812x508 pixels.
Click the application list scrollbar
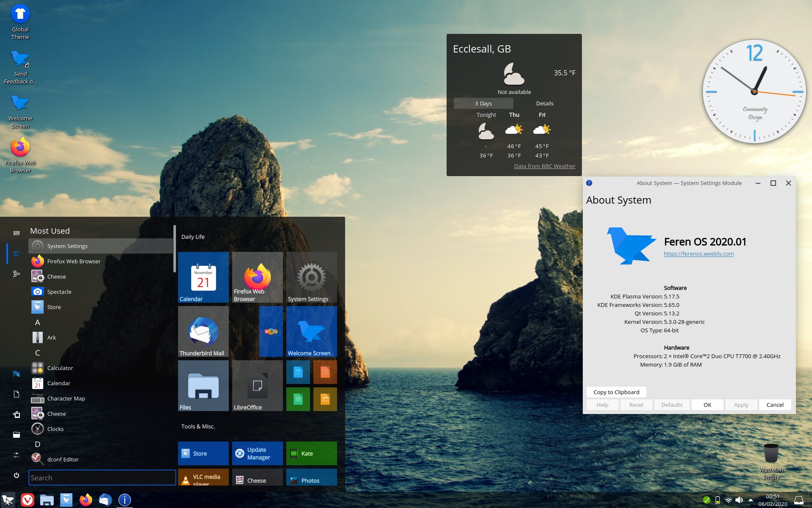[x=174, y=249]
